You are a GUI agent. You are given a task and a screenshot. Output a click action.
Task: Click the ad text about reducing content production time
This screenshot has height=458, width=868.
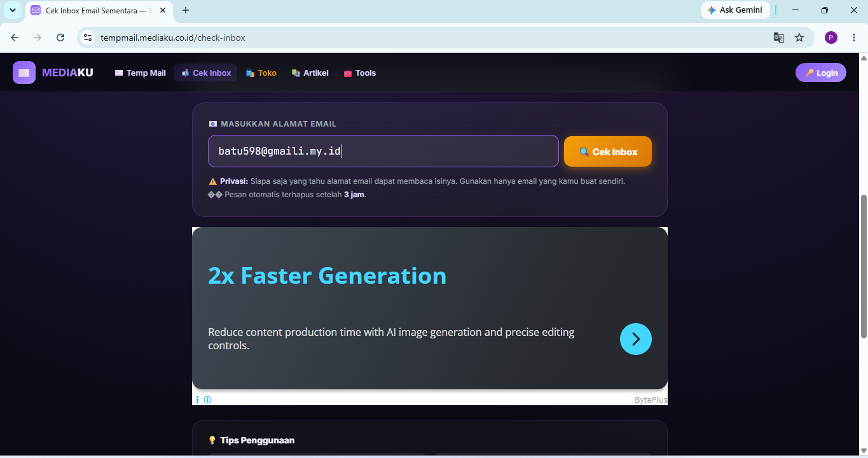[391, 339]
